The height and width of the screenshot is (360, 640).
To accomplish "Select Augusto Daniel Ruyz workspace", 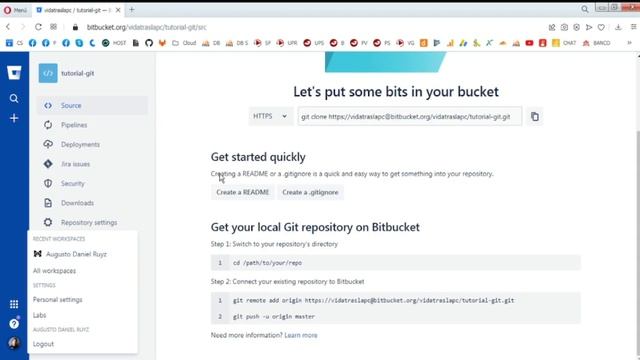I will (82, 254).
